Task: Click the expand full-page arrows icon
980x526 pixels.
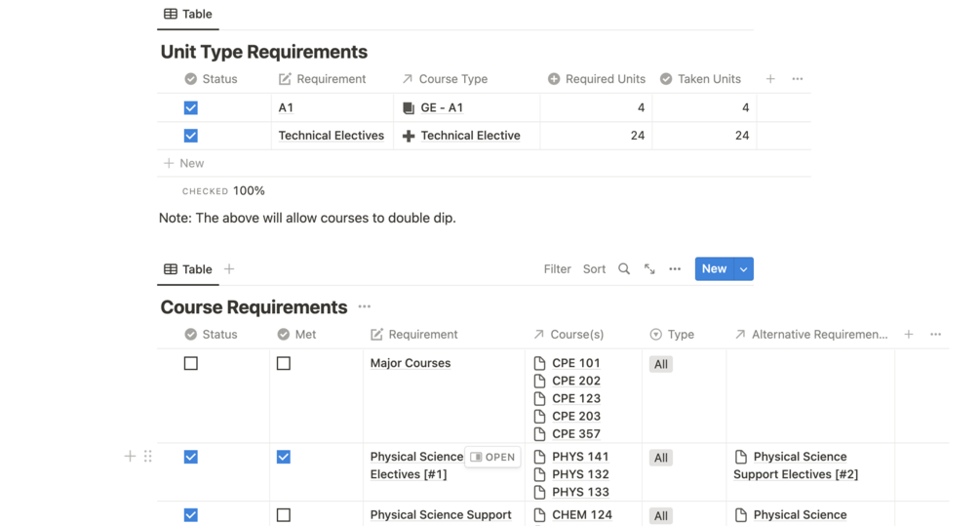Action: click(649, 269)
